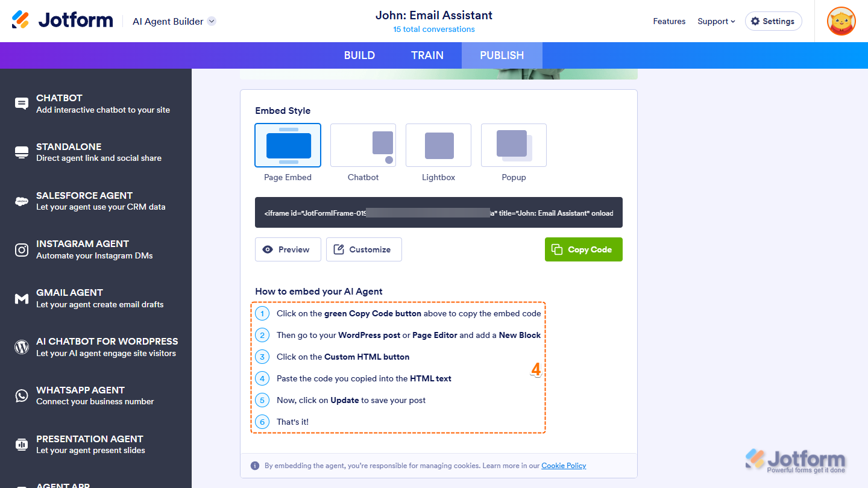This screenshot has width=868, height=488.
Task: Choose the Popup embed style
Action: [514, 145]
